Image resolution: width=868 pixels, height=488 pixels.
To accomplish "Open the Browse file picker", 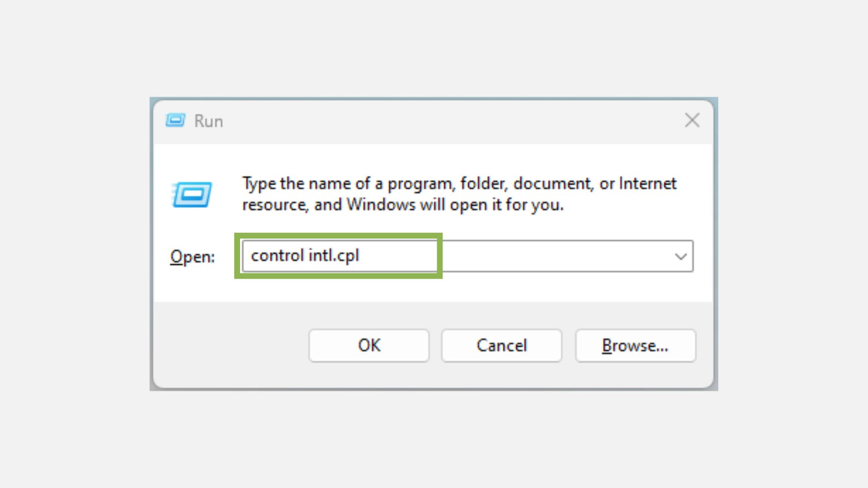I will click(x=635, y=346).
